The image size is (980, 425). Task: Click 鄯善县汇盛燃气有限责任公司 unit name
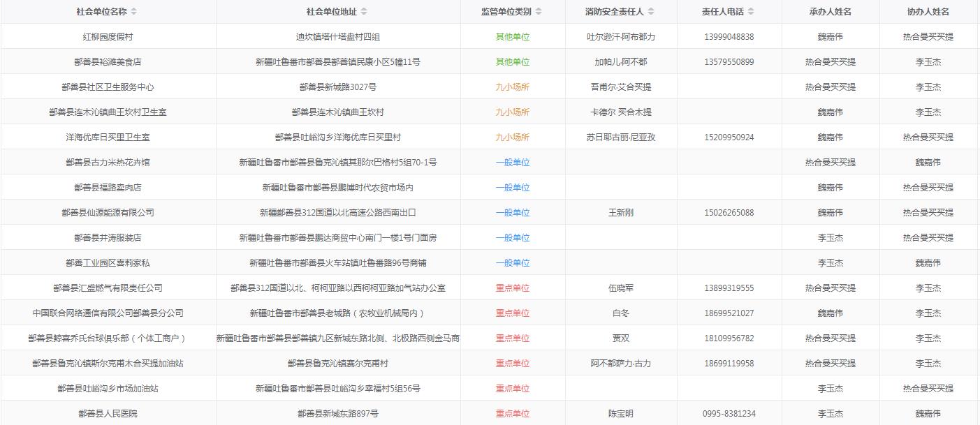[x=108, y=288]
